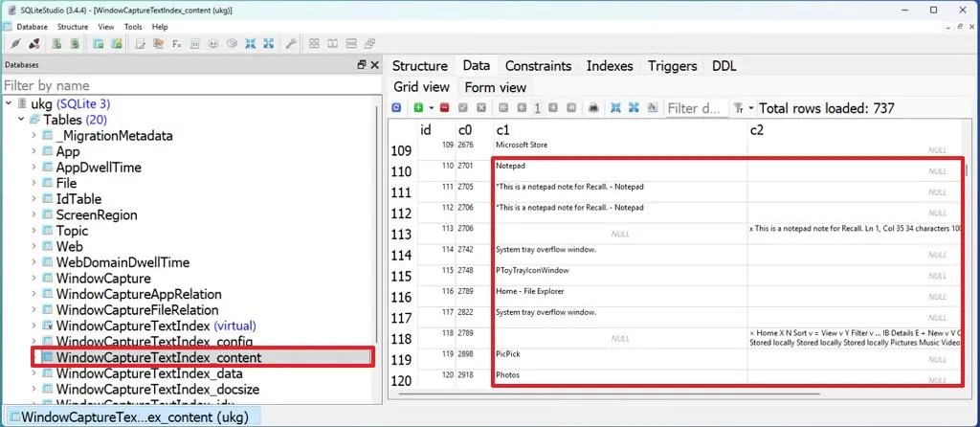Viewport: 980px width, 427px height.
Task: Open the SQL function editor (Fx) icon
Action: click(177, 44)
